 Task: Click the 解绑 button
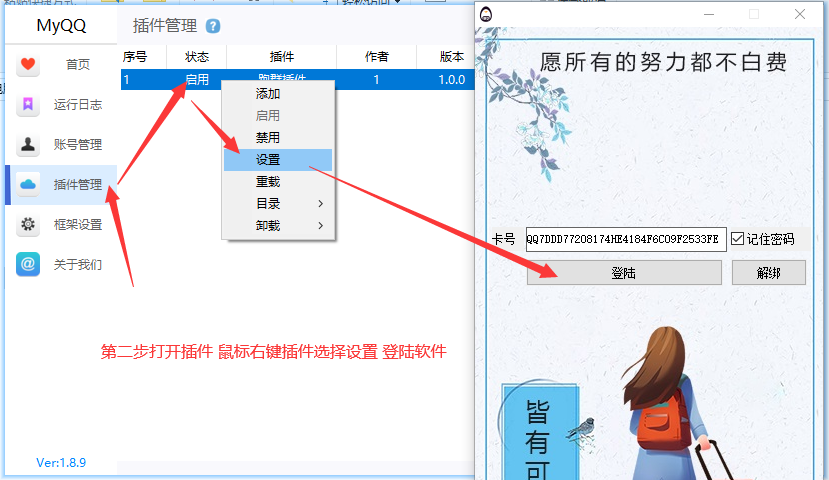768,273
